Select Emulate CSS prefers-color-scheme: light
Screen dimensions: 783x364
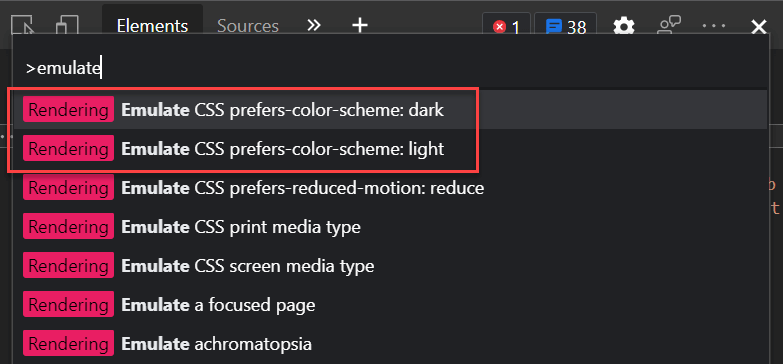[391, 149]
